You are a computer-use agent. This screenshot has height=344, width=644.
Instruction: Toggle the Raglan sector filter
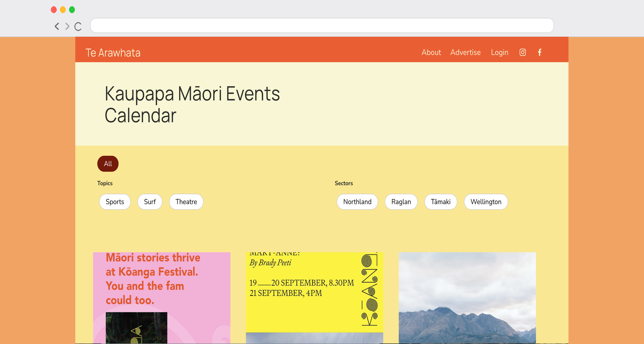coord(401,202)
